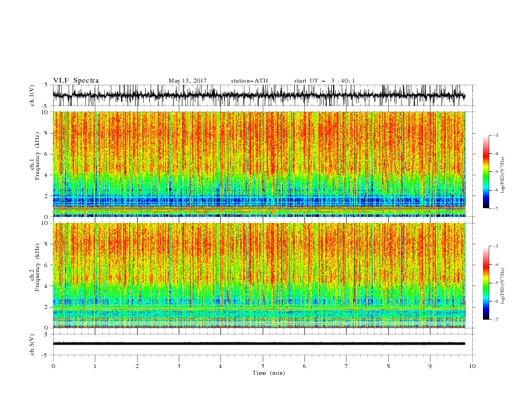This screenshot has height=411, width=532.
Task: Click the "10" tick on ch.1 frequency axis
Action: coord(46,112)
